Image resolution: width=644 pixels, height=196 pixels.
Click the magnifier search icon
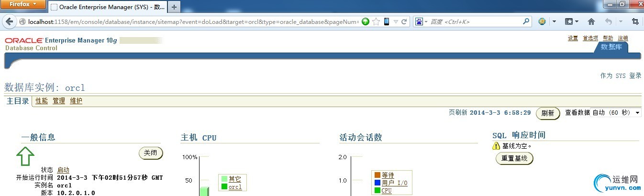click(x=526, y=22)
